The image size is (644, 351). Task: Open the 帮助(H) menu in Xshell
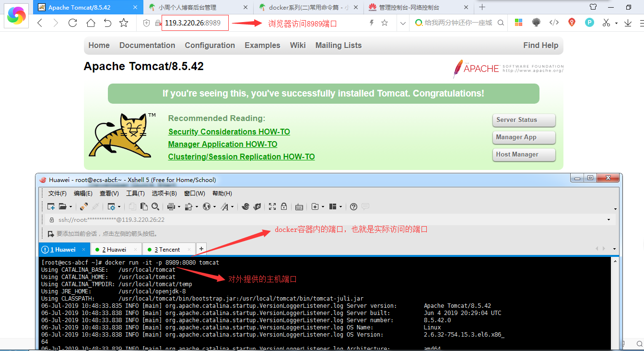tap(222, 194)
